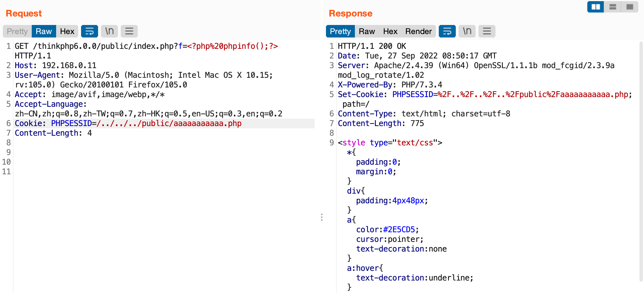
Task: Click the HTTP/1.1 200 OK status line
Action: [372, 46]
